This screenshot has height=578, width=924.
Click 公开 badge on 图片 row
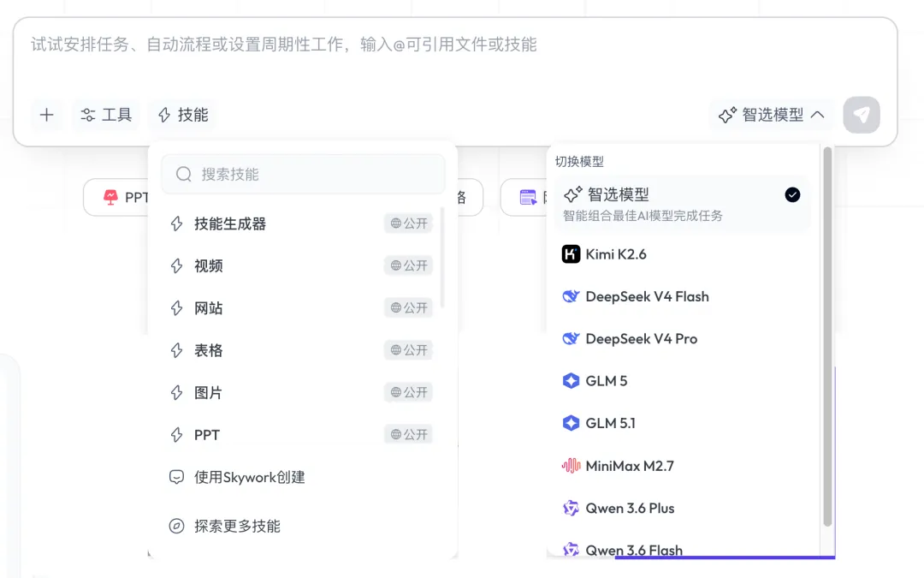pyautogui.click(x=409, y=393)
